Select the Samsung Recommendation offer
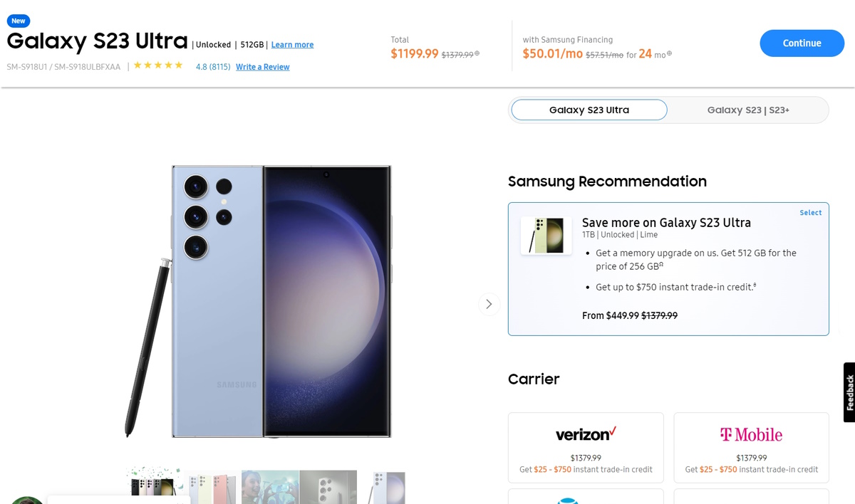This screenshot has height=504, width=855. [810, 213]
